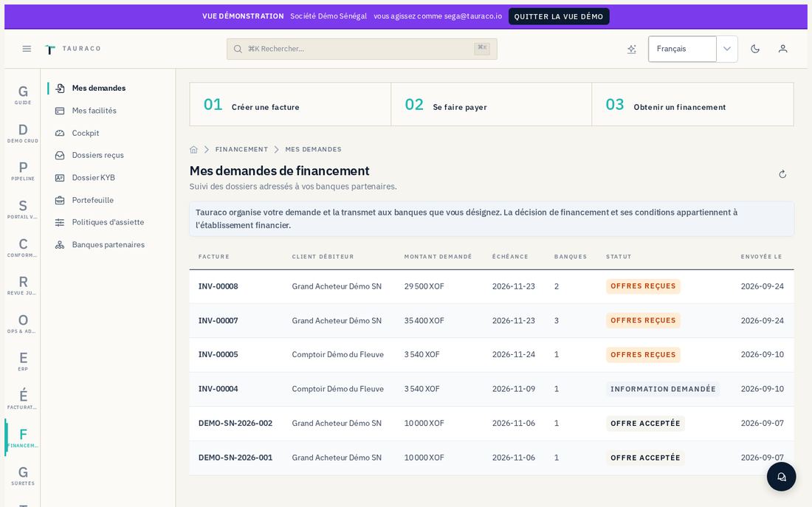Open the Portail module in the rail

23,210
